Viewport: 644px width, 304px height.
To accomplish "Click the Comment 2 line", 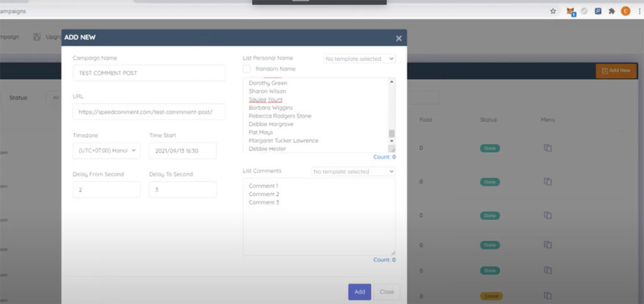I will tap(264, 194).
